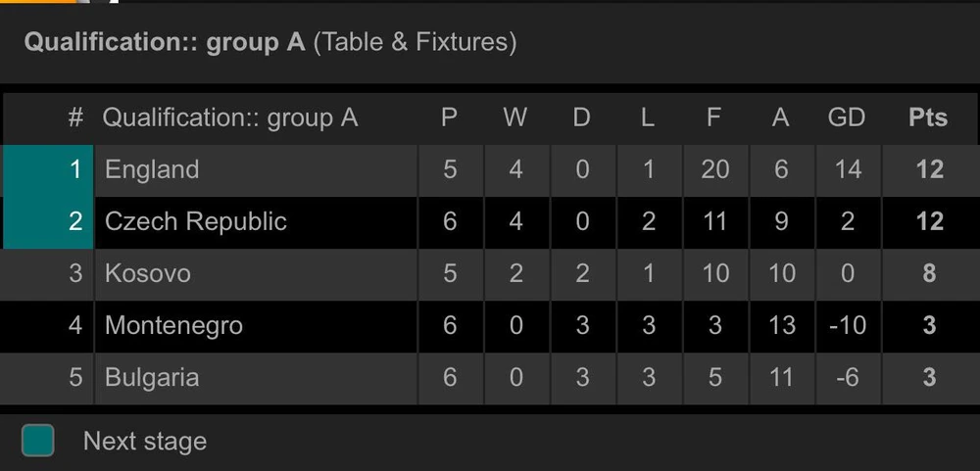Viewport: 980px width, 471px height.
Task: Click the England team name
Action: (x=152, y=169)
